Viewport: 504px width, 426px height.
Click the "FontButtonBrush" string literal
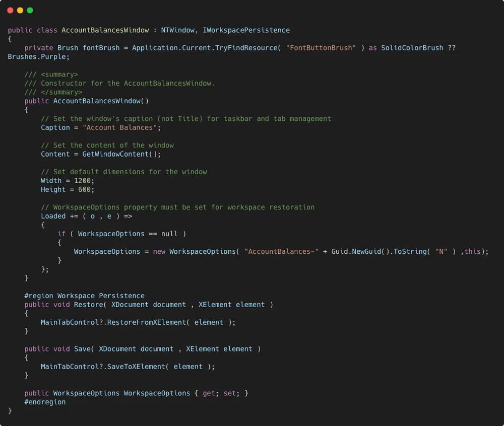pos(321,48)
